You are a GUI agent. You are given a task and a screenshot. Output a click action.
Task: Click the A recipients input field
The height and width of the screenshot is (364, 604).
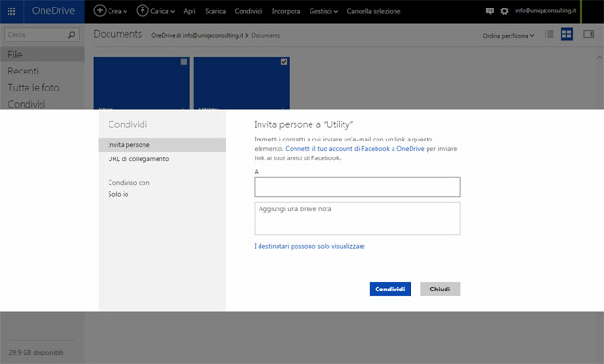[x=357, y=187]
